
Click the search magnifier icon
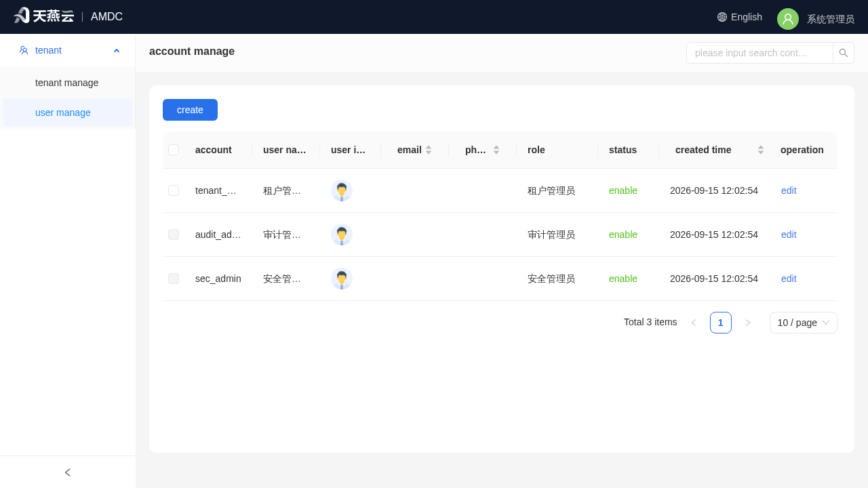844,53
